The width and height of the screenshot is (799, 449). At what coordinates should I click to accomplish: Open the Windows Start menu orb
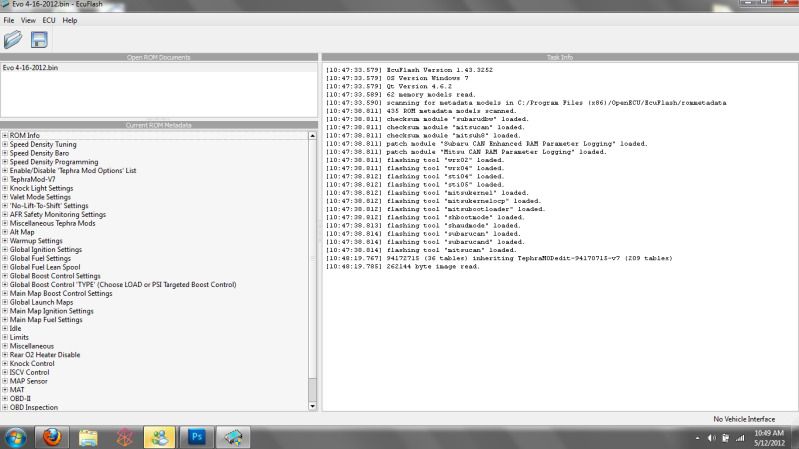tap(16, 437)
